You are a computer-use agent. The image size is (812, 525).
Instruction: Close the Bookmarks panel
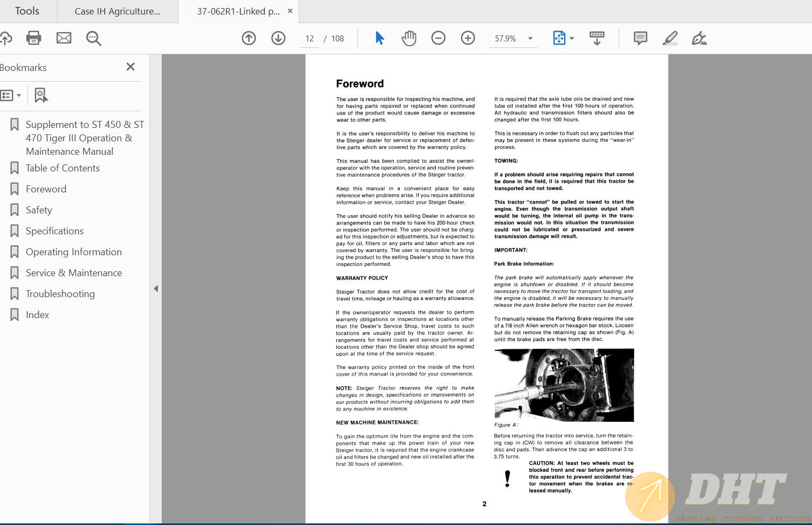pos(131,67)
